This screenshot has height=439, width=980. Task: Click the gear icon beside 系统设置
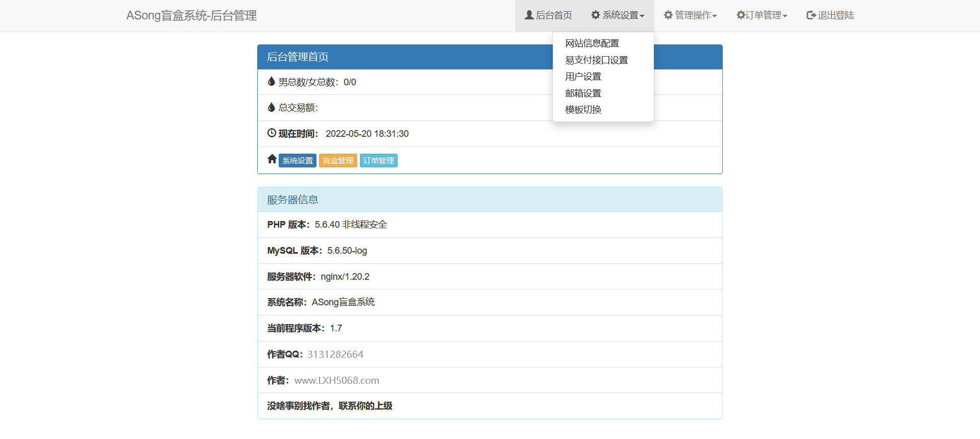coord(596,15)
